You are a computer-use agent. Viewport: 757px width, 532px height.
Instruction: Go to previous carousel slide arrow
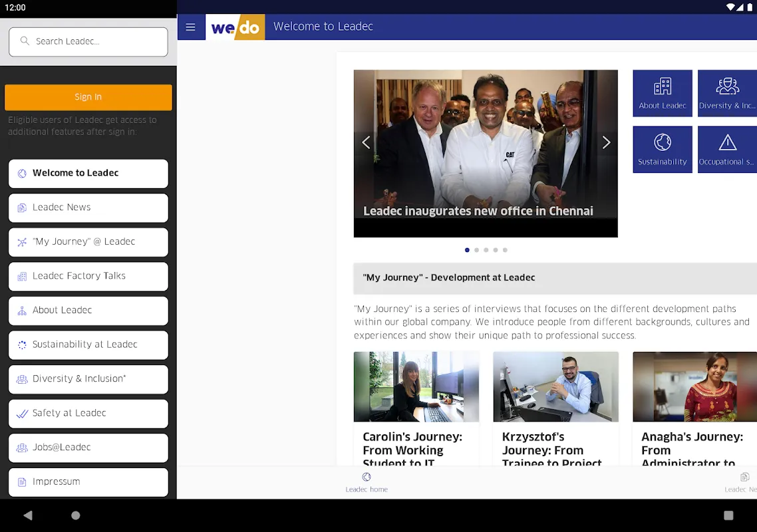[366, 142]
